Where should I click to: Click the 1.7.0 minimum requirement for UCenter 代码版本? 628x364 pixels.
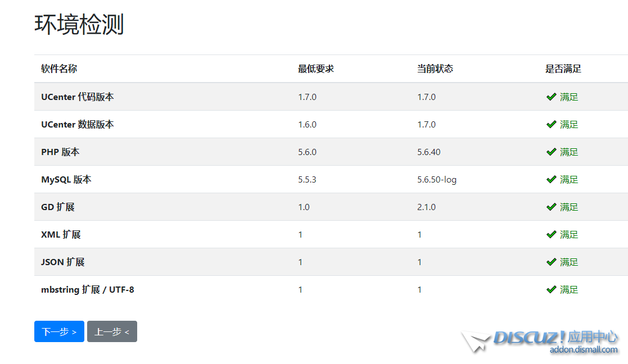307,97
